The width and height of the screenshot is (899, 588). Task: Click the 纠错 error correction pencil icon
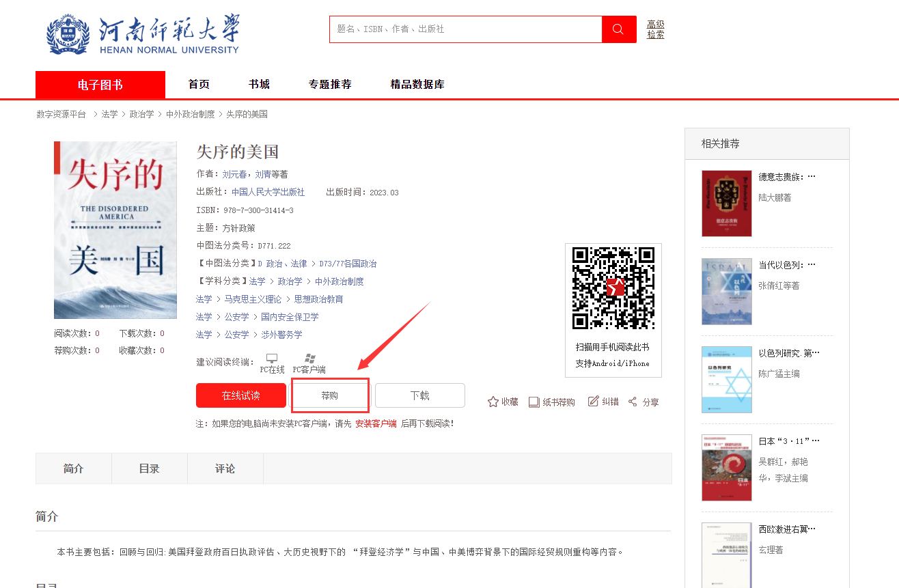pyautogui.click(x=593, y=402)
